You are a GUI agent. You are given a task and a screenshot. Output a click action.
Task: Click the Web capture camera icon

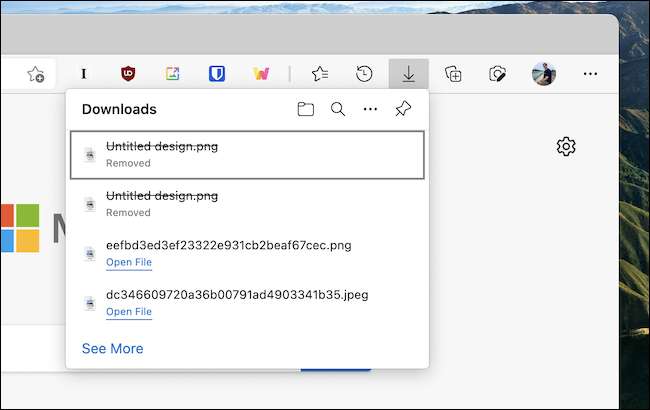click(497, 74)
